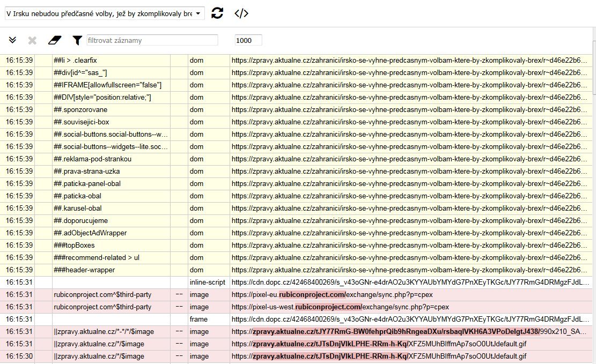Click the max entries field showing 1000

pos(248,40)
